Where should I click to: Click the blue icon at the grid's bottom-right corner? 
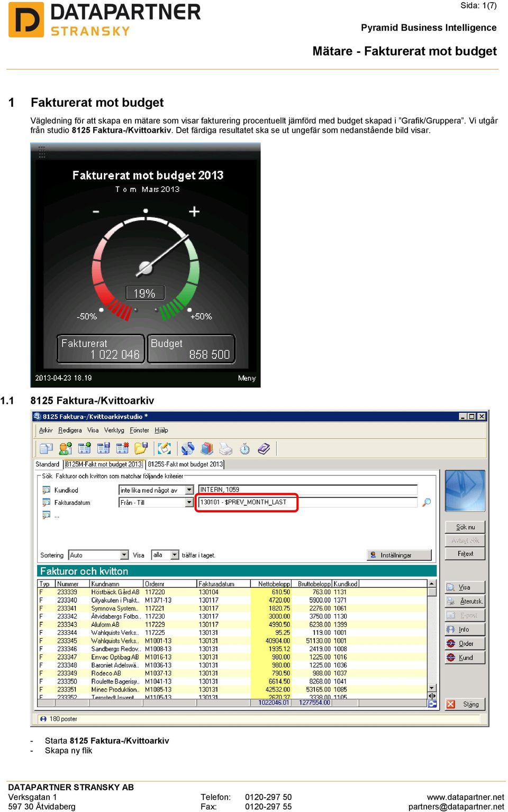432,704
